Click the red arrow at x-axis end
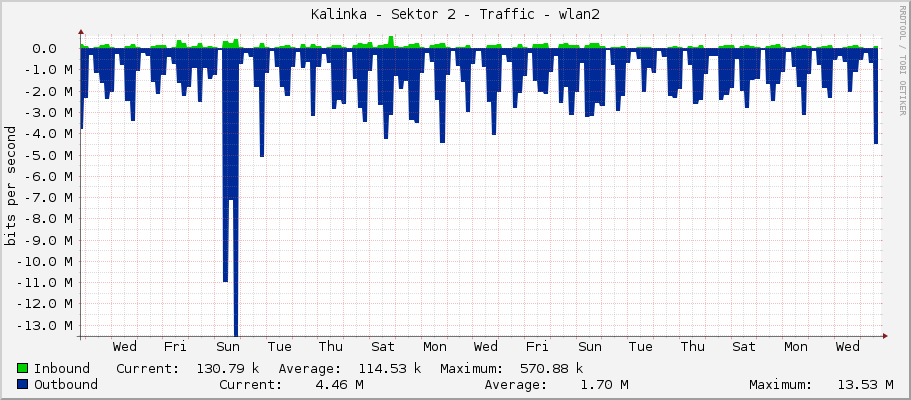This screenshot has height=400, width=911. pyautogui.click(x=885, y=335)
